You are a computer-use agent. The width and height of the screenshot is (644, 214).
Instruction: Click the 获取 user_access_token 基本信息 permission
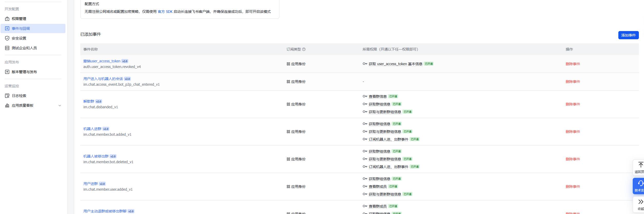[395, 64]
